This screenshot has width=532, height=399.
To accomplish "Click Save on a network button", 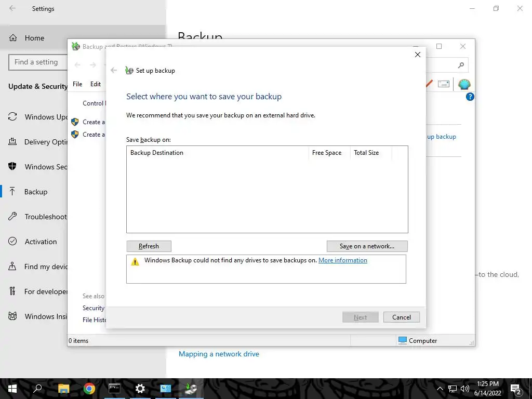I will coord(367,246).
